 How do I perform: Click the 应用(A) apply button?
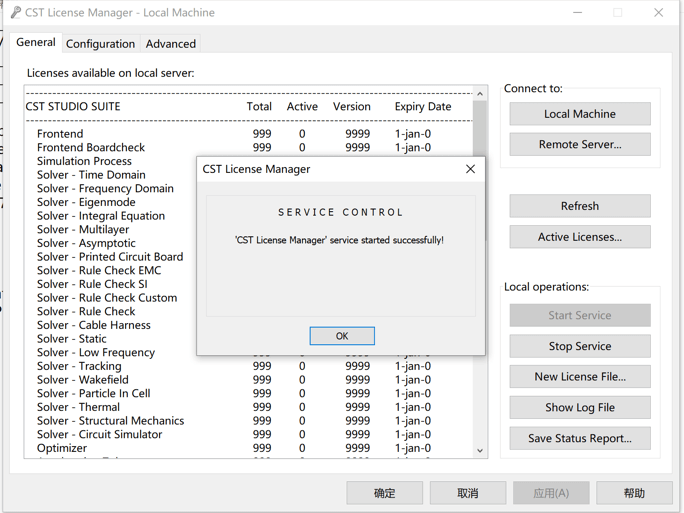click(x=551, y=493)
